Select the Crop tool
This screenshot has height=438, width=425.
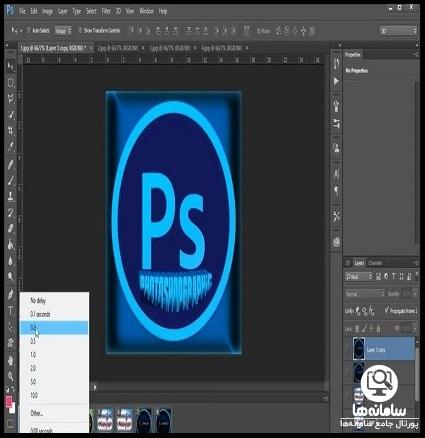coord(11,131)
